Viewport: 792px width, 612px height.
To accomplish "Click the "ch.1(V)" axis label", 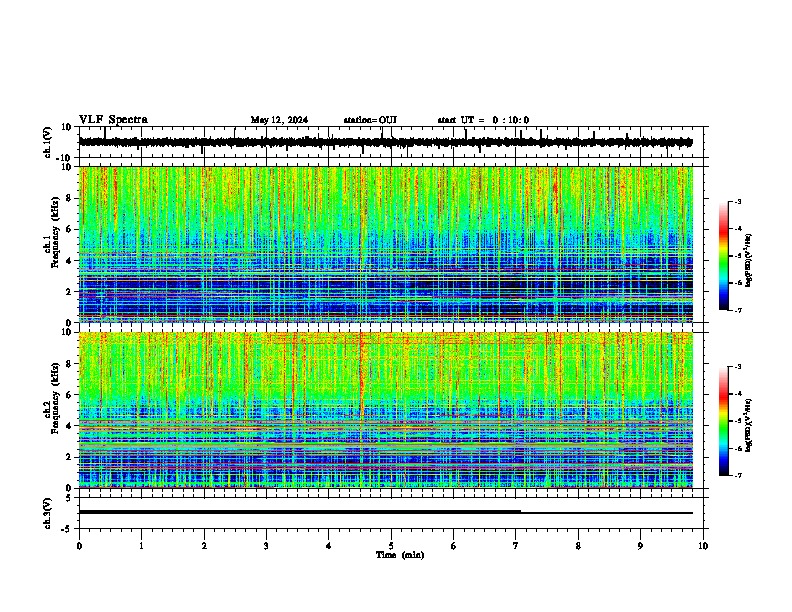I will click(x=48, y=142).
